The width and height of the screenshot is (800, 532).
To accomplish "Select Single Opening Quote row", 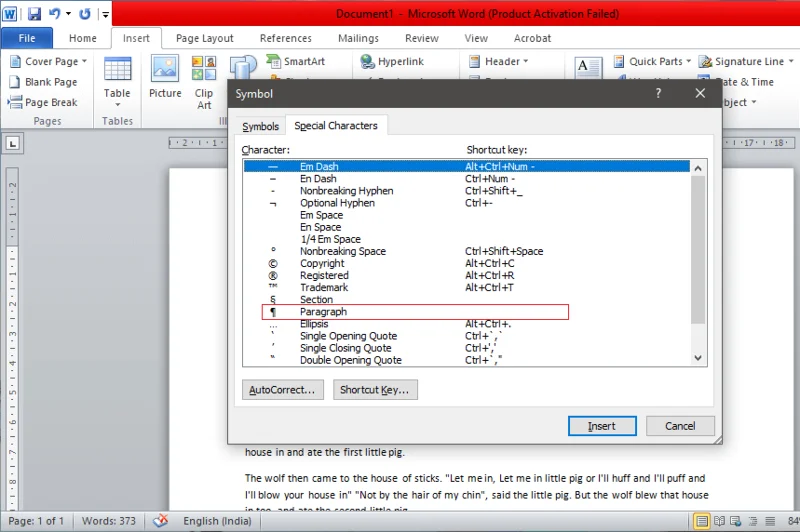I will [466, 336].
